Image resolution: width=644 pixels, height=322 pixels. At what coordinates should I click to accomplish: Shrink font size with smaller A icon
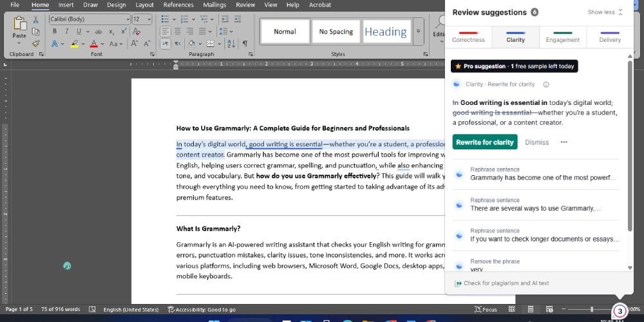point(147,44)
